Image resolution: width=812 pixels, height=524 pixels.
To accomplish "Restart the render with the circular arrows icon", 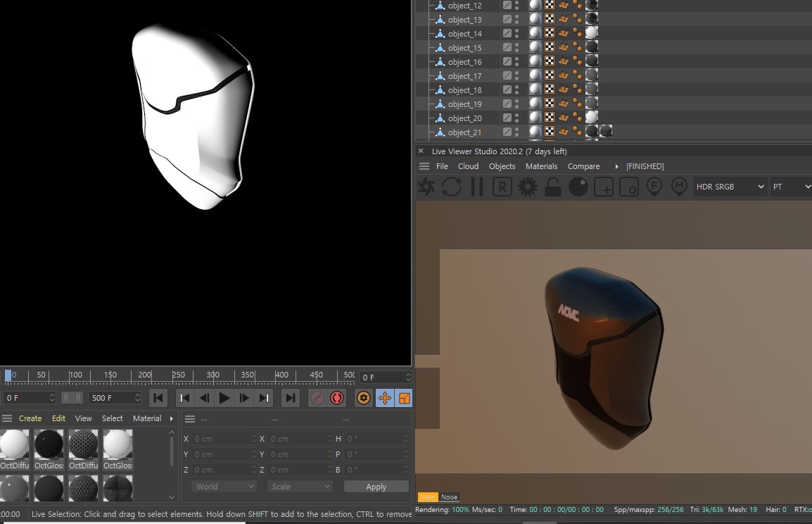I will pyautogui.click(x=452, y=187).
